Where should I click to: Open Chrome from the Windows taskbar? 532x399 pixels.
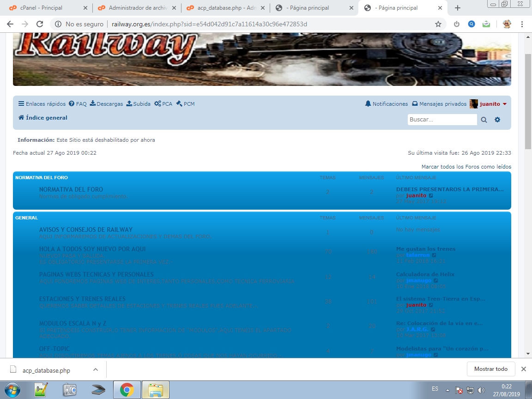pos(127,390)
